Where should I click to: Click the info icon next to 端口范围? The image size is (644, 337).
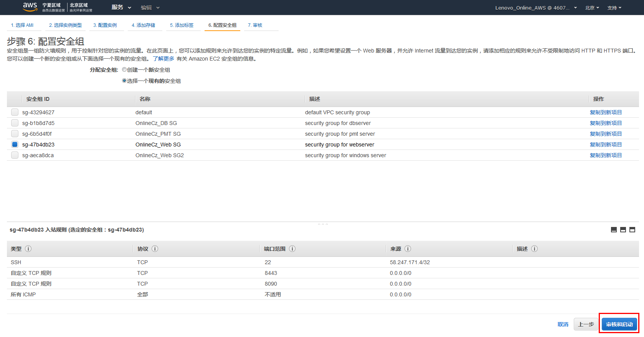(292, 249)
